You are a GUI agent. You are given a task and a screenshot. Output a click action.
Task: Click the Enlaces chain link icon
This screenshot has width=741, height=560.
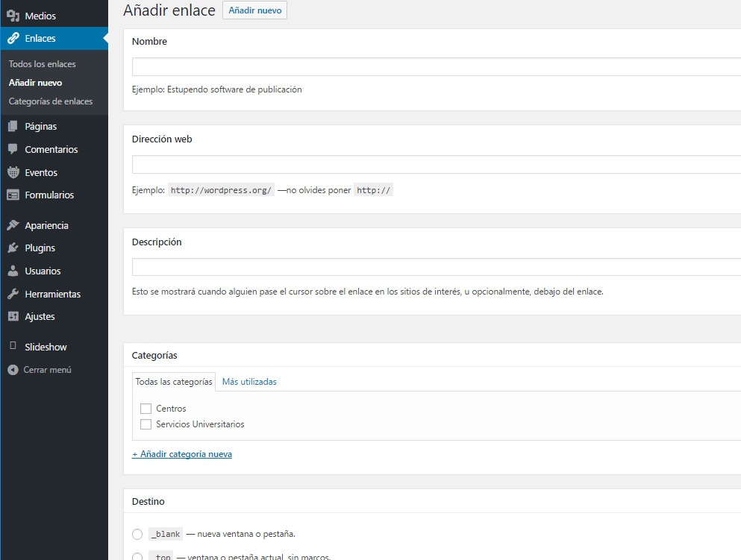(x=13, y=39)
